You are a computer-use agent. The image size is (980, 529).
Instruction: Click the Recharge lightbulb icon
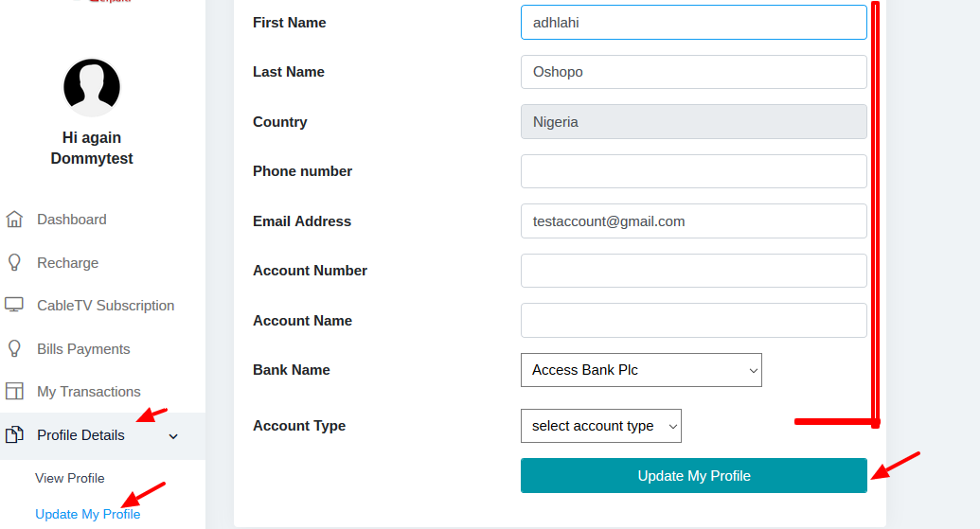(14, 262)
